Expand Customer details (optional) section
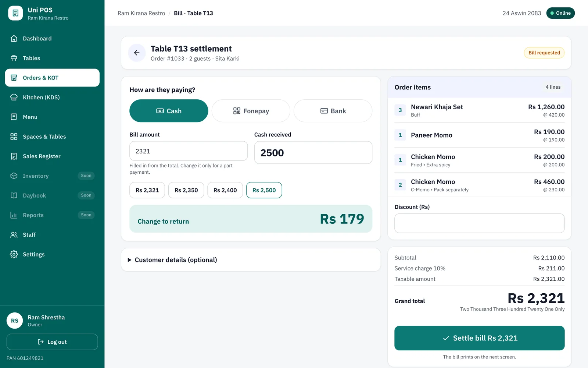This screenshot has height=368, width=588. click(251, 260)
